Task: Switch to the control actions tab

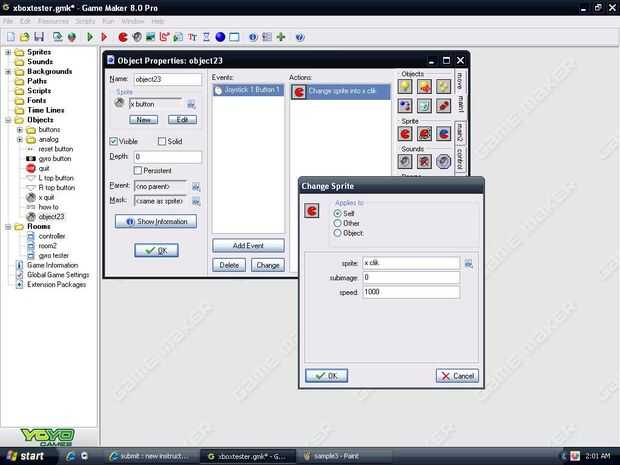Action: coord(459,158)
